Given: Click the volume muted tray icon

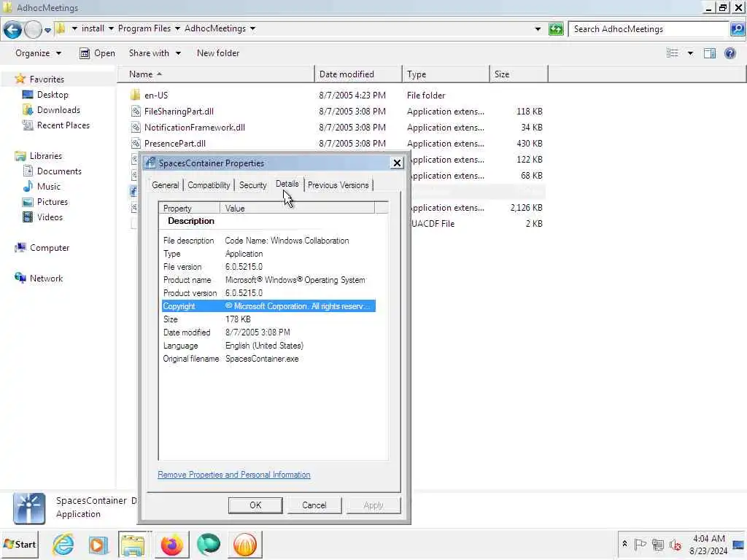Looking at the screenshot, I should click(x=675, y=544).
